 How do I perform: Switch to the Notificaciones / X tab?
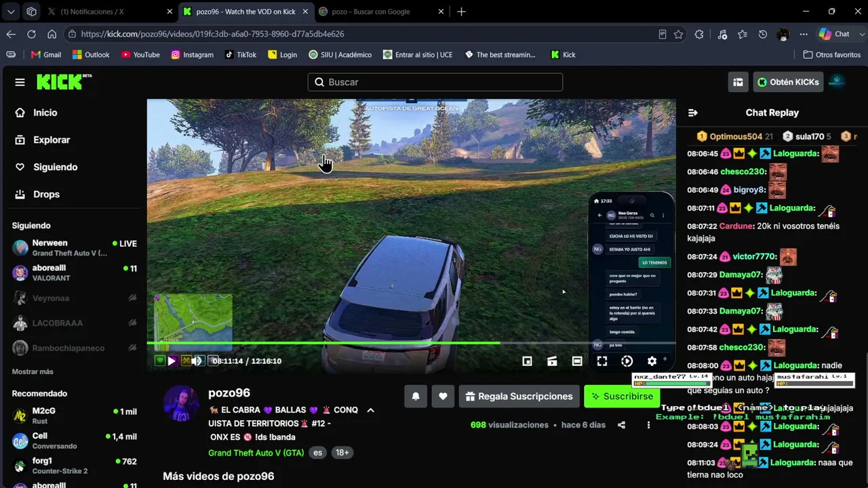108,12
